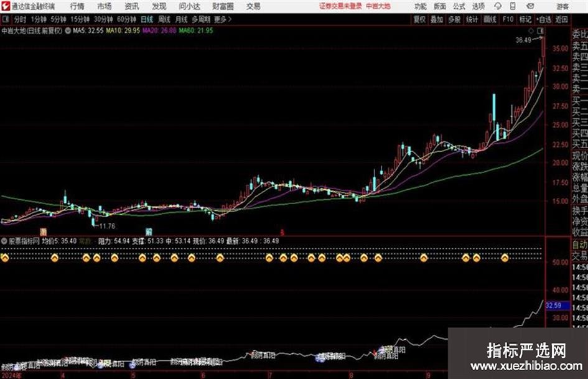This screenshot has height=379, width=588.
Task: Switch to the 分时 period tab
Action: point(20,19)
